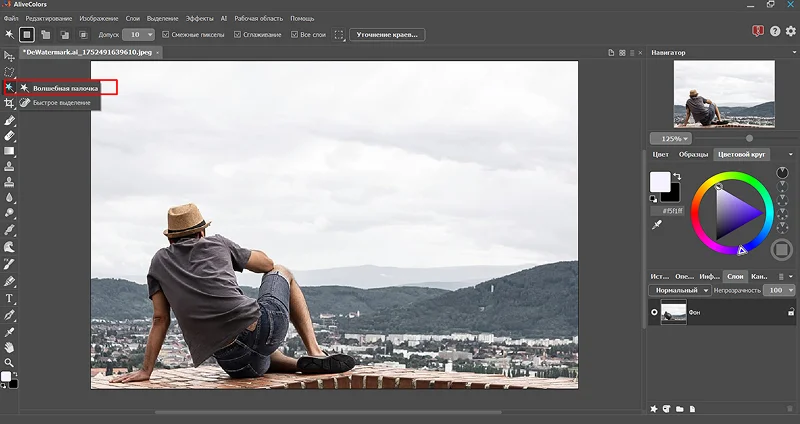The height and width of the screenshot is (424, 800).
Task: Click the lock icon on Фон layer
Action: click(x=791, y=312)
